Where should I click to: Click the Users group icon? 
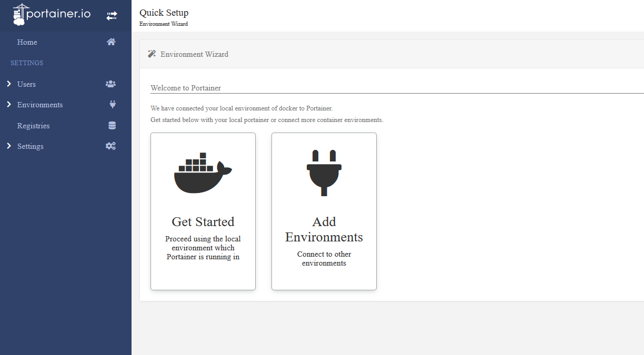[x=110, y=84]
